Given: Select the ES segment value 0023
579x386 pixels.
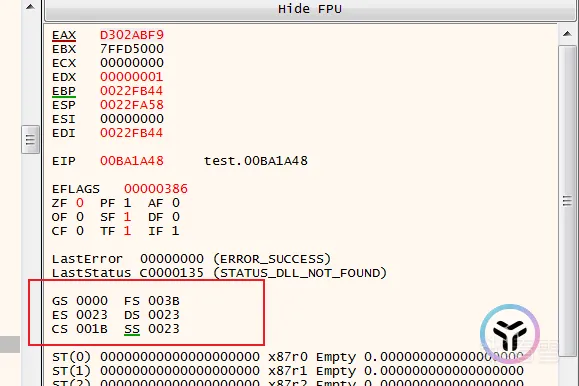Looking at the screenshot, I should (92, 315).
